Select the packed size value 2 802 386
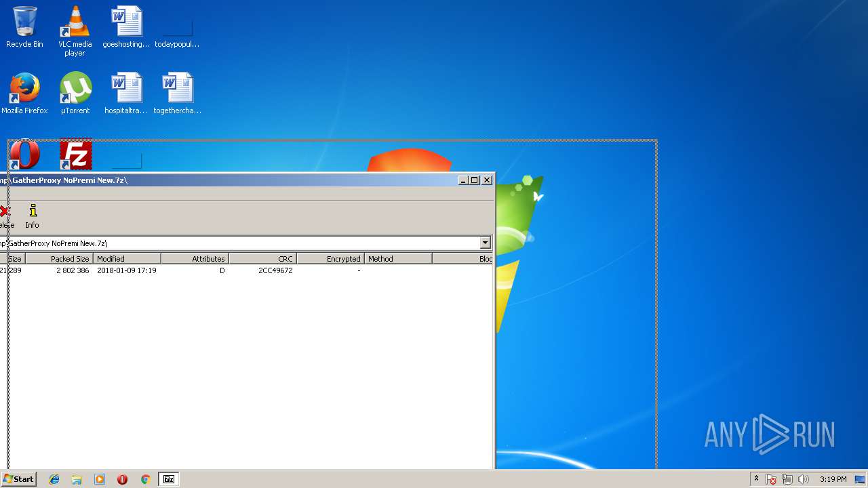 (73, 270)
